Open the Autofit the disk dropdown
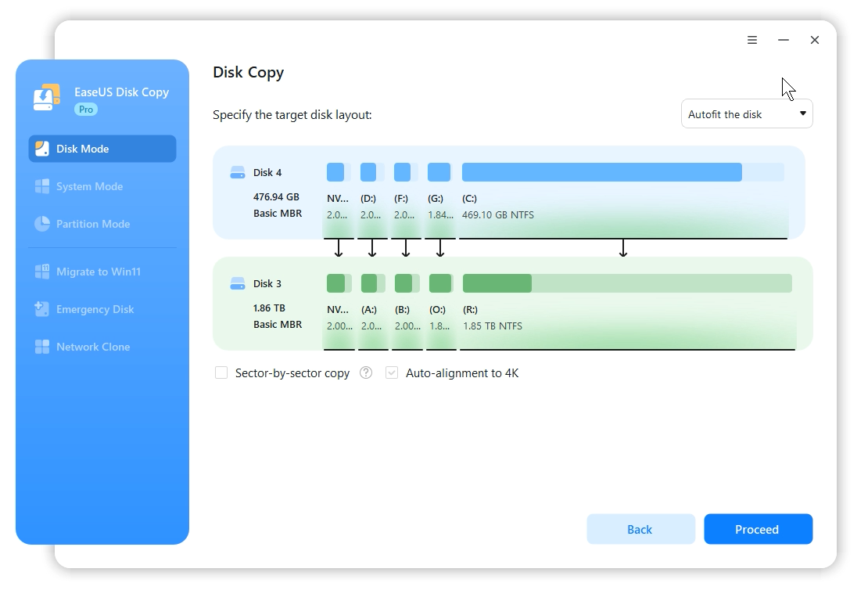868x601 pixels. click(747, 113)
